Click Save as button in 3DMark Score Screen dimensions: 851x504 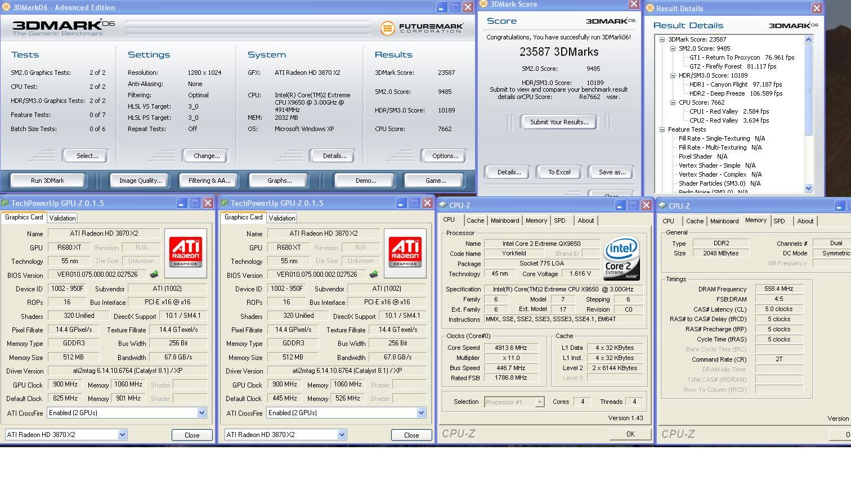click(612, 172)
